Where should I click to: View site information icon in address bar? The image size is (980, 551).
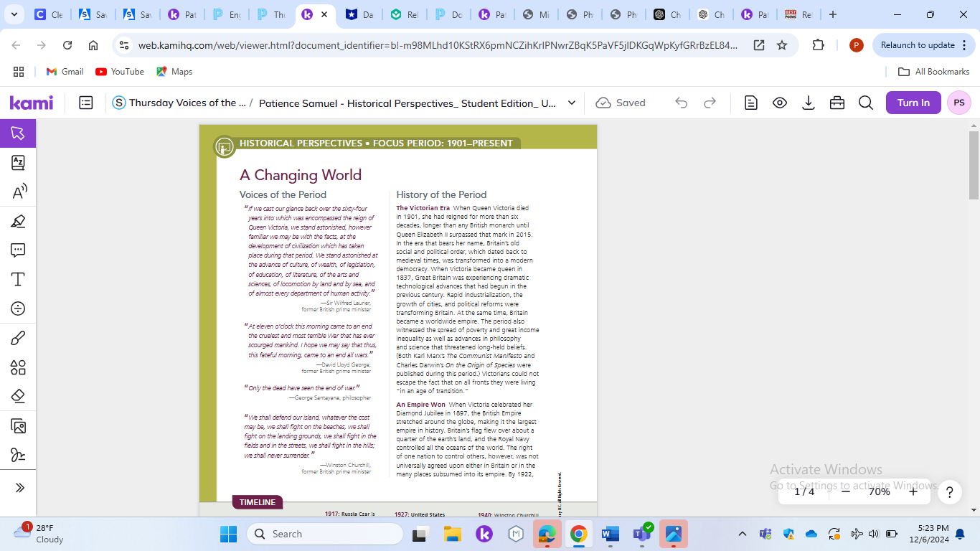coord(124,45)
